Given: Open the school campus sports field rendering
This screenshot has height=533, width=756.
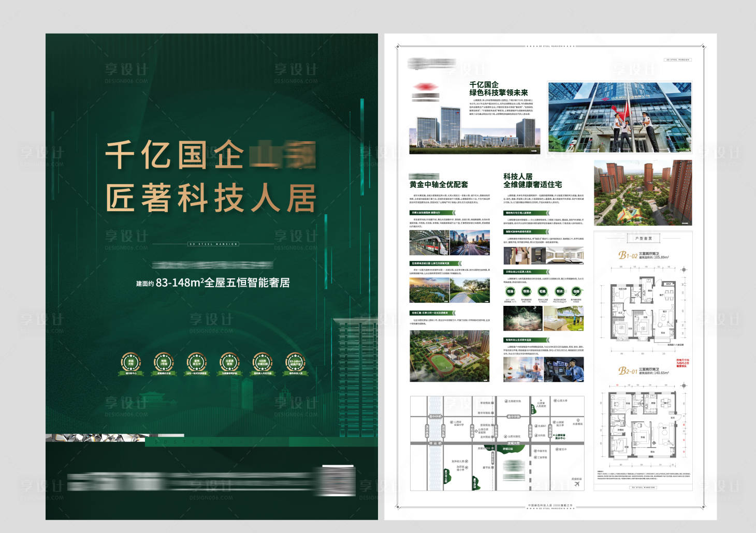Looking at the screenshot, I should click(x=449, y=356).
